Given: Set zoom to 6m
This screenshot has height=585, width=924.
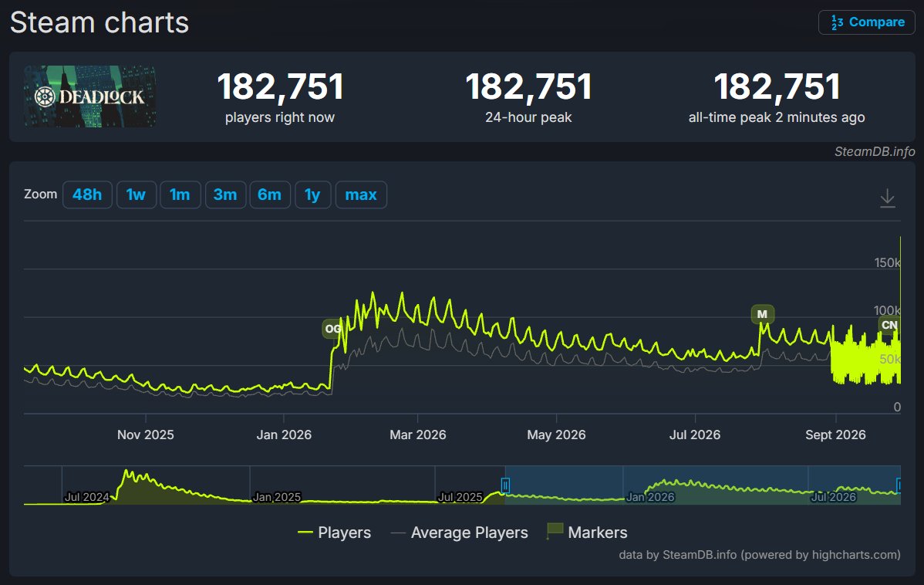Looking at the screenshot, I should (x=270, y=194).
